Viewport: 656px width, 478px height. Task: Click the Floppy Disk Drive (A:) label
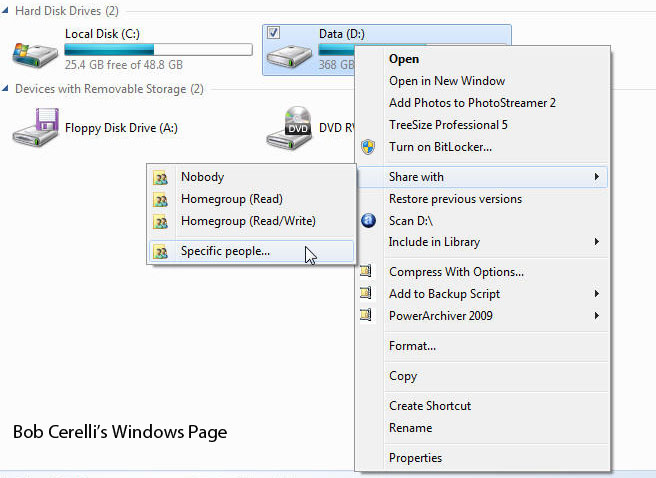coord(121,128)
